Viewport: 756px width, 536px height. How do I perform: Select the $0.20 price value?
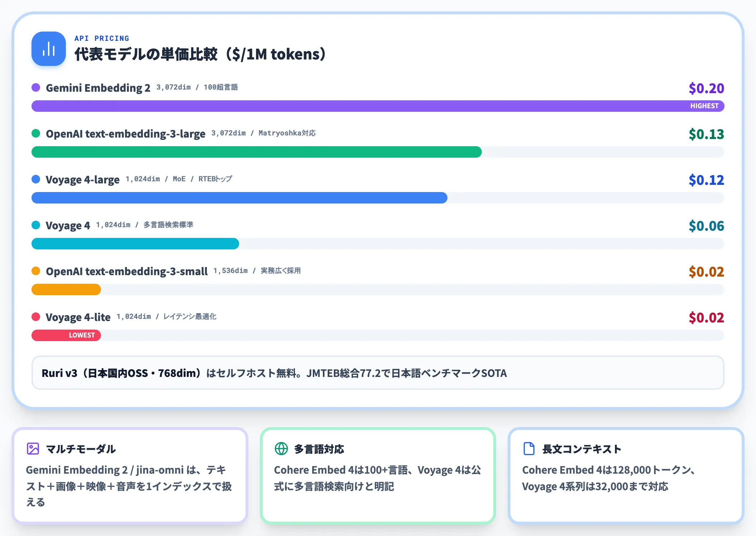pos(706,88)
